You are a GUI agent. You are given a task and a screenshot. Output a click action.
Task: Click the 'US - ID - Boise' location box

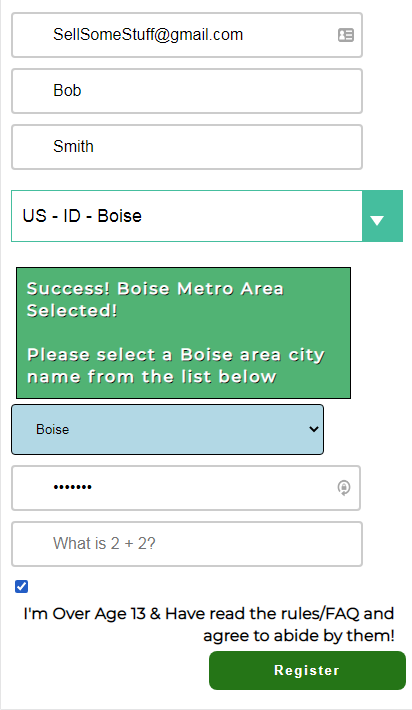pos(187,216)
